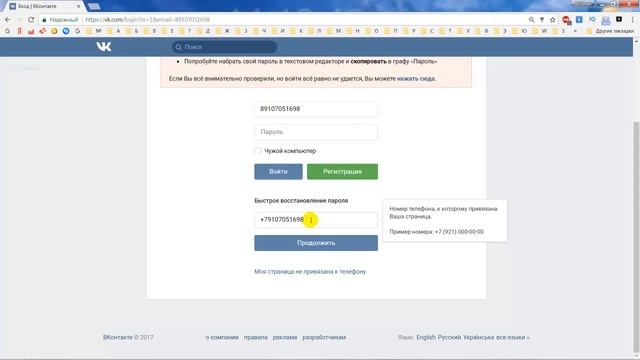
Task: Expand the bookmarks overflow chevron
Action: [x=575, y=31]
